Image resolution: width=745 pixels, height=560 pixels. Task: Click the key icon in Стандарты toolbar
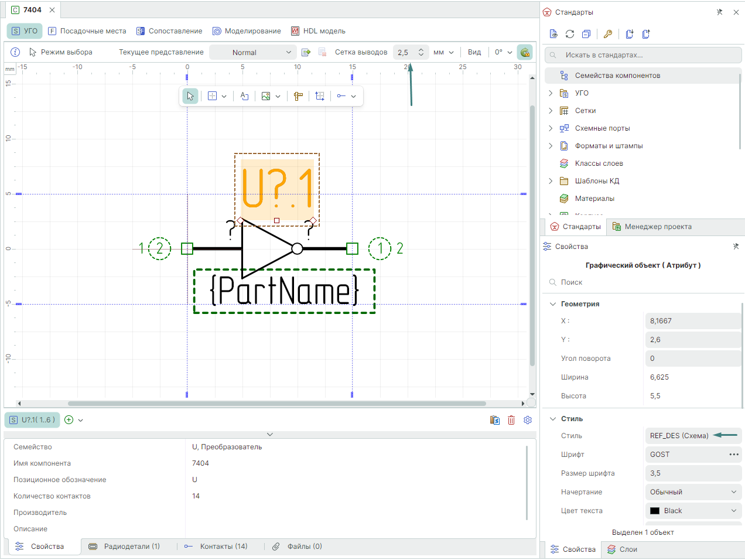(x=608, y=34)
